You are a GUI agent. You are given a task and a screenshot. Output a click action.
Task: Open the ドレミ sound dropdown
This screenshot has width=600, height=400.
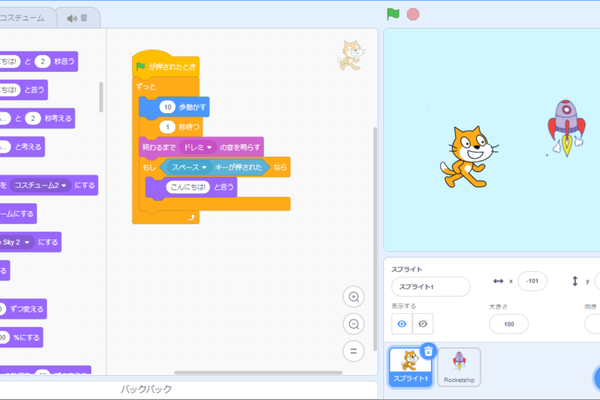(197, 147)
